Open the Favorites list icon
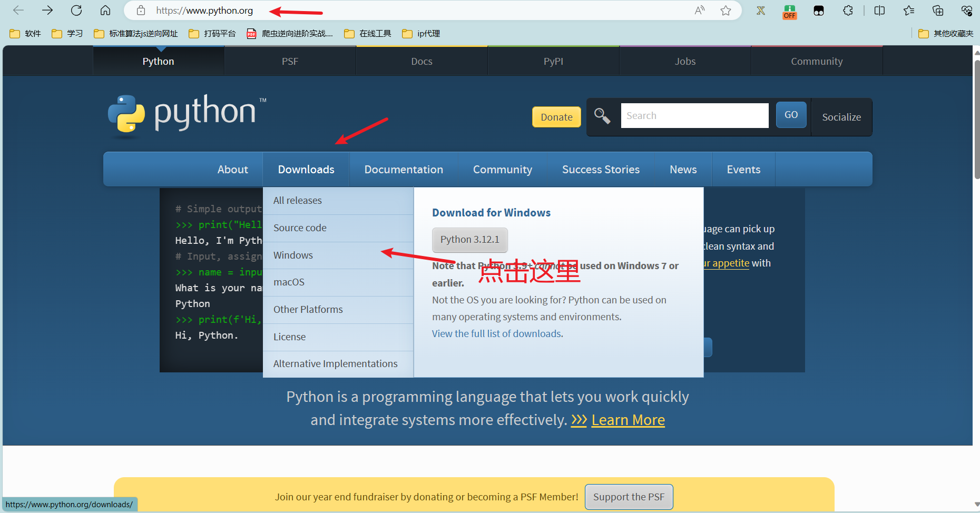 tap(909, 11)
